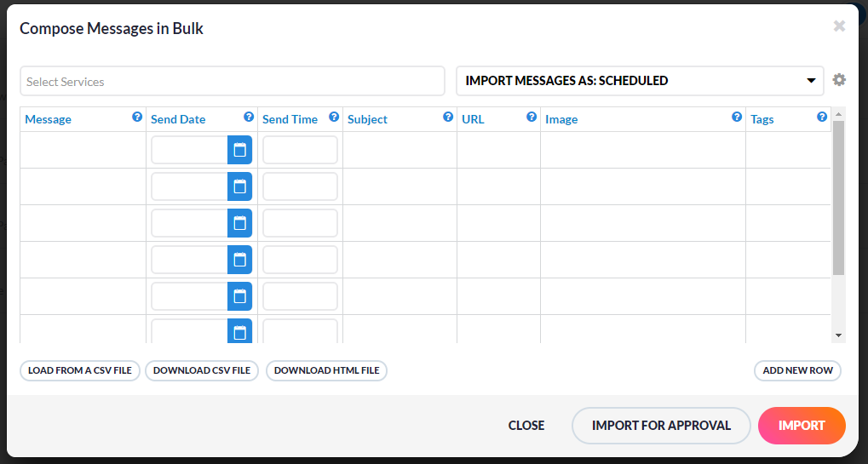Click the fourth row's Tags cell
The width and height of the screenshot is (868, 464).
click(788, 260)
